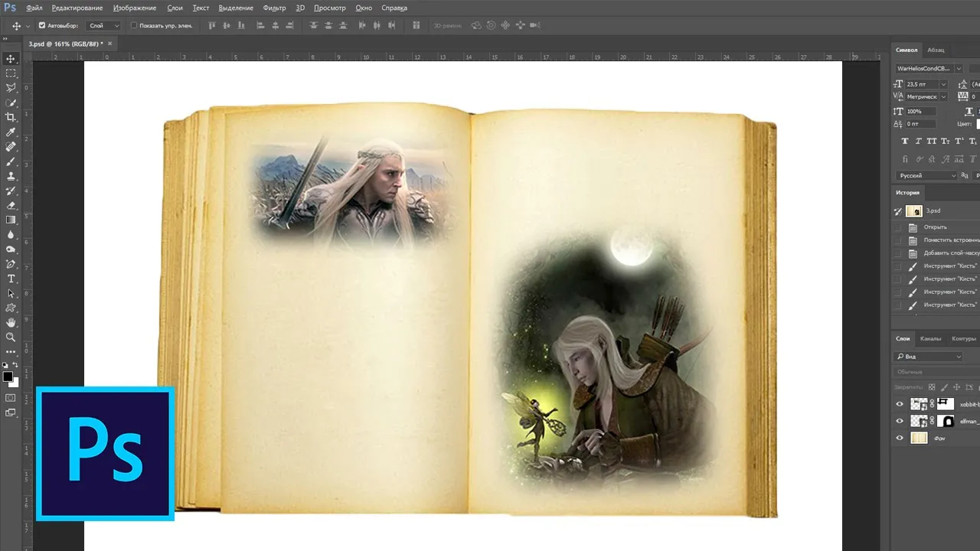Select the Clone Stamp tool

point(11,176)
